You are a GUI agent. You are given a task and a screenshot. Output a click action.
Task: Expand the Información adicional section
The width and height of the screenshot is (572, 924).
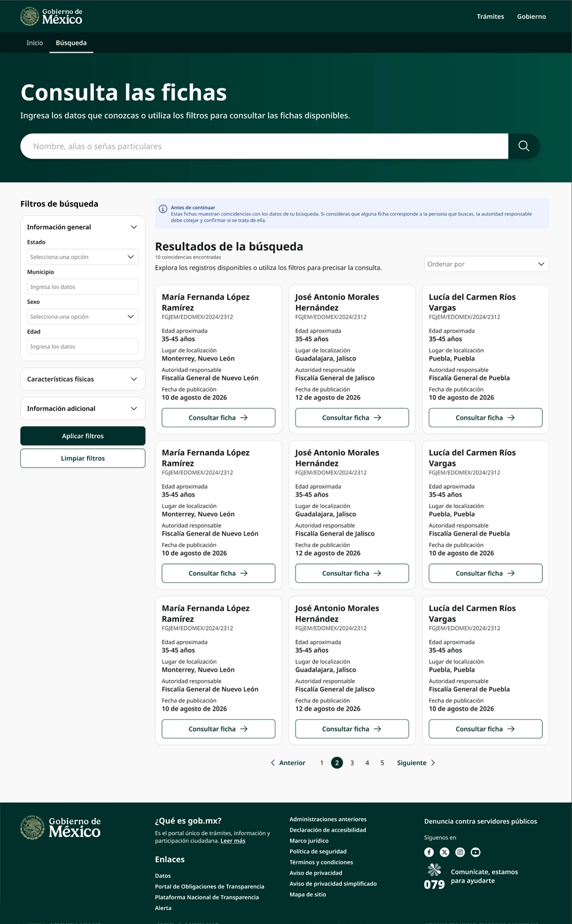click(83, 409)
